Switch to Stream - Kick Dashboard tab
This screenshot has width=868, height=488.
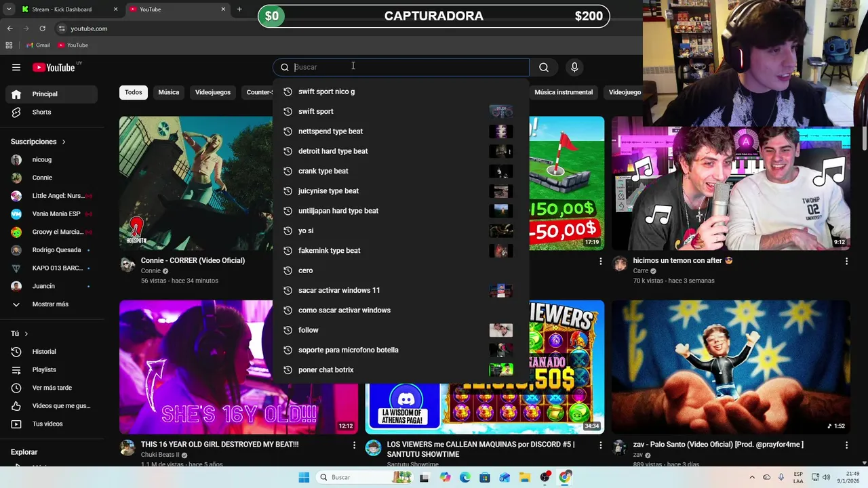pos(68,9)
